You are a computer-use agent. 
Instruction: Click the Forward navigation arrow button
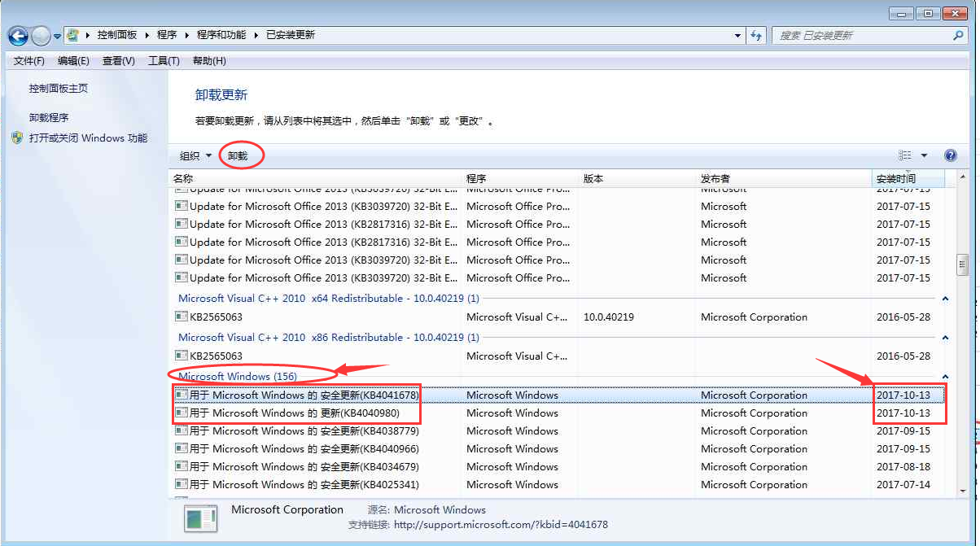tap(41, 36)
